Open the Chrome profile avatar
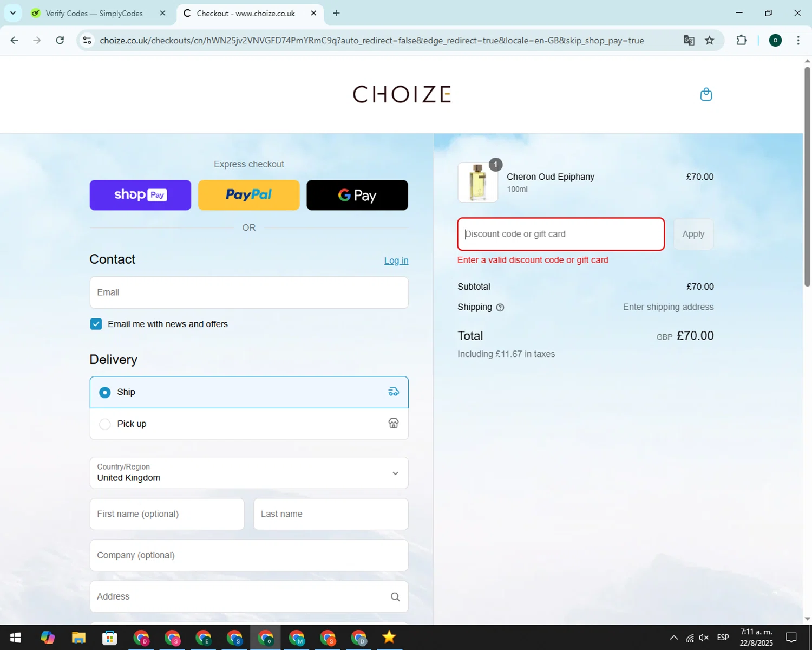 [x=775, y=40]
